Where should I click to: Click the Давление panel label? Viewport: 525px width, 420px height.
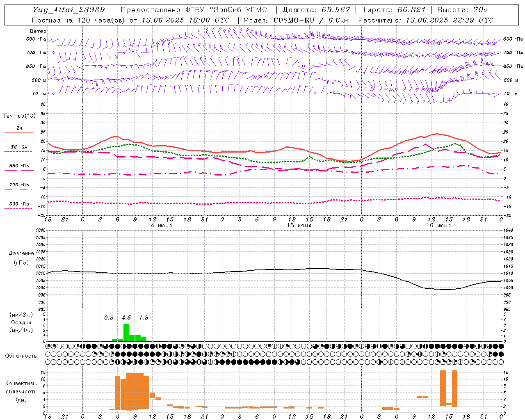click(21, 253)
